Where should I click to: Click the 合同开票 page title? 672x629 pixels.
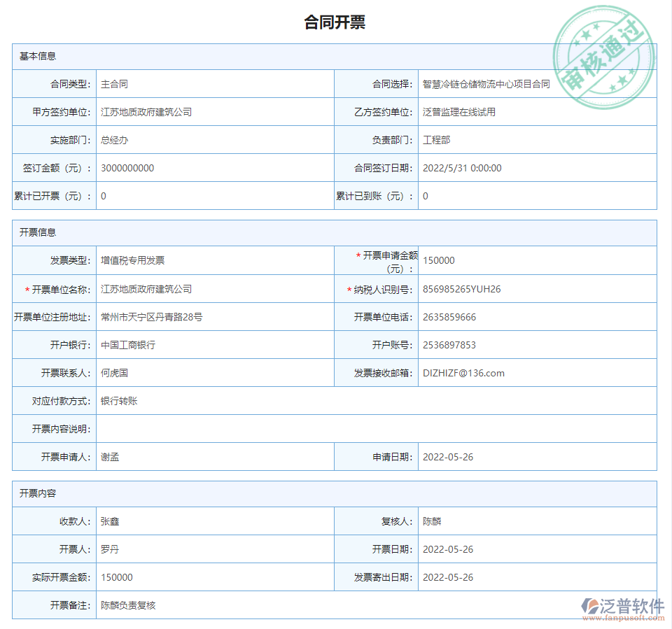click(x=336, y=21)
